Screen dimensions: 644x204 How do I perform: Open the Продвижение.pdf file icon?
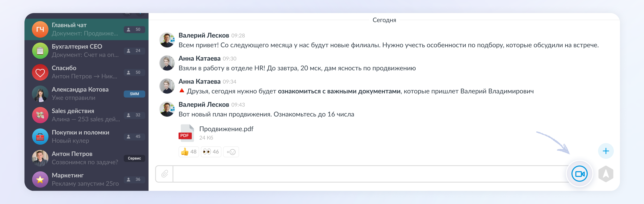point(186,133)
